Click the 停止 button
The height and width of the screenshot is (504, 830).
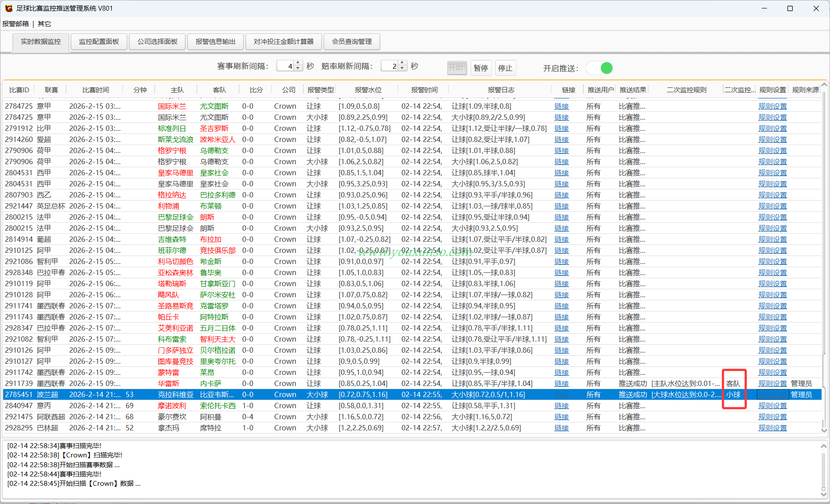(505, 68)
